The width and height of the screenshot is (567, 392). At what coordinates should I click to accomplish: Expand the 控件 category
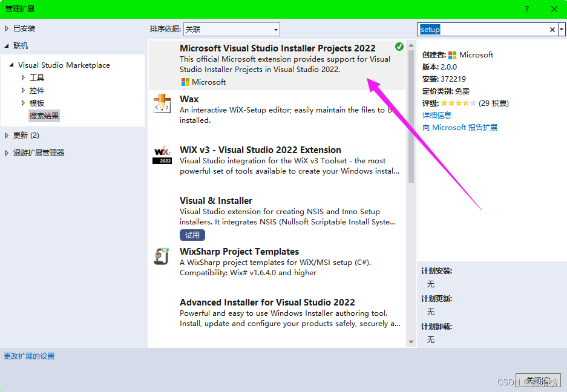pos(23,90)
